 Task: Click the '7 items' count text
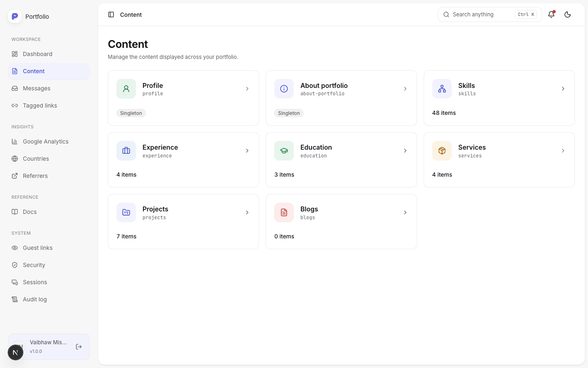(127, 236)
